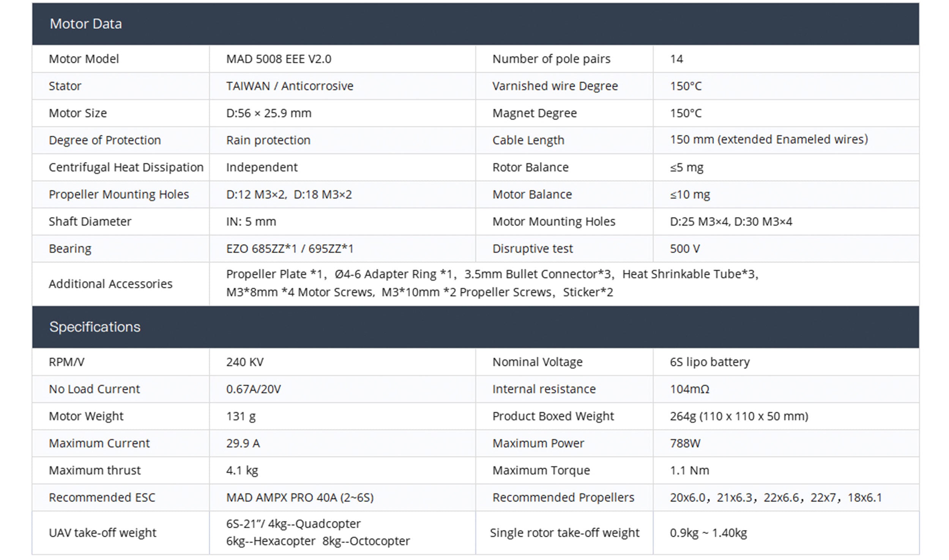Click the Maximum Power 788W cell

pos(685,443)
